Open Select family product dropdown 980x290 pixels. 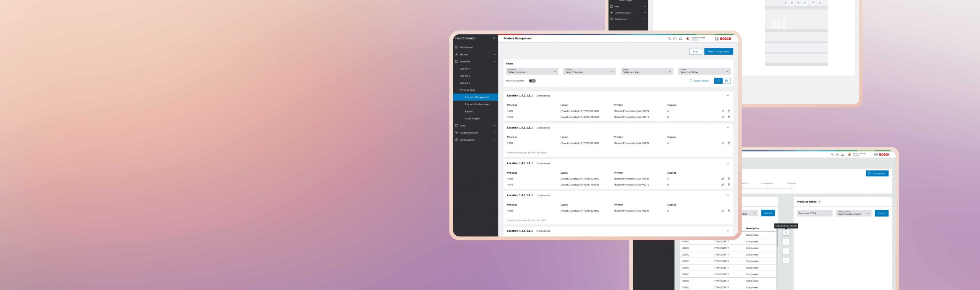click(x=854, y=213)
